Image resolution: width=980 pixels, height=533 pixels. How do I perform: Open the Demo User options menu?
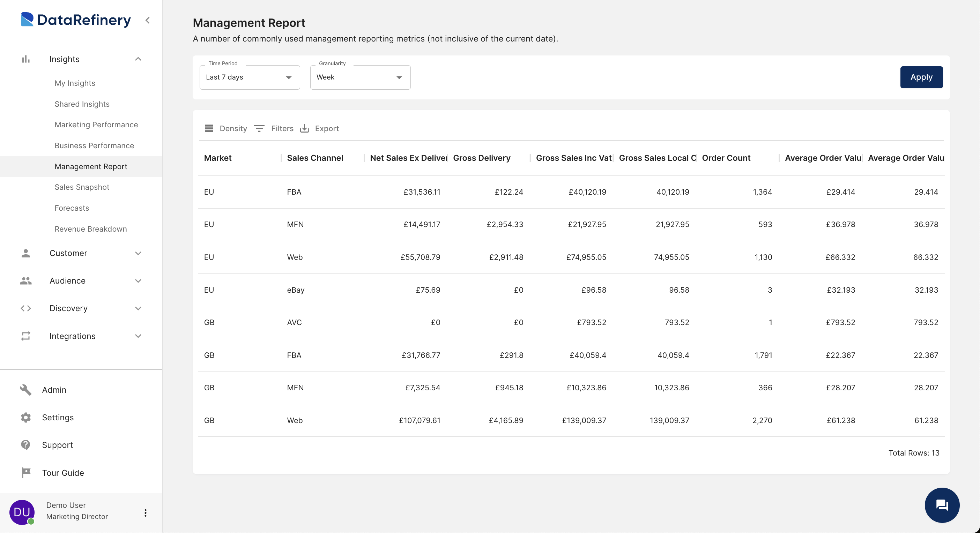click(x=145, y=512)
